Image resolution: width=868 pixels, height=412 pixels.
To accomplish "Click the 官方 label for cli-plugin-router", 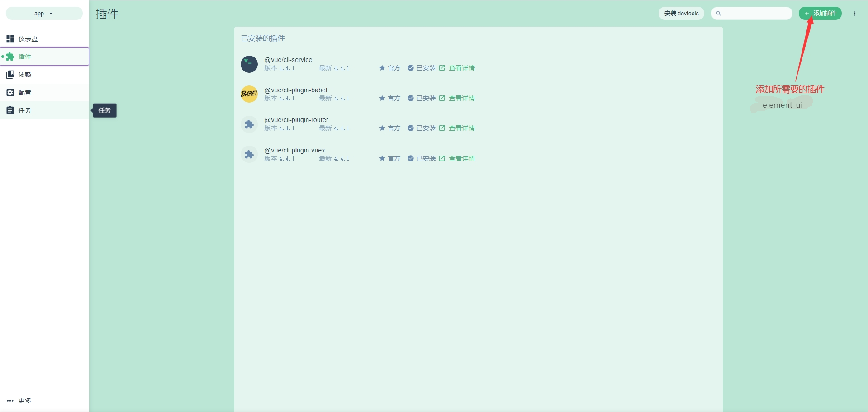I will (394, 128).
